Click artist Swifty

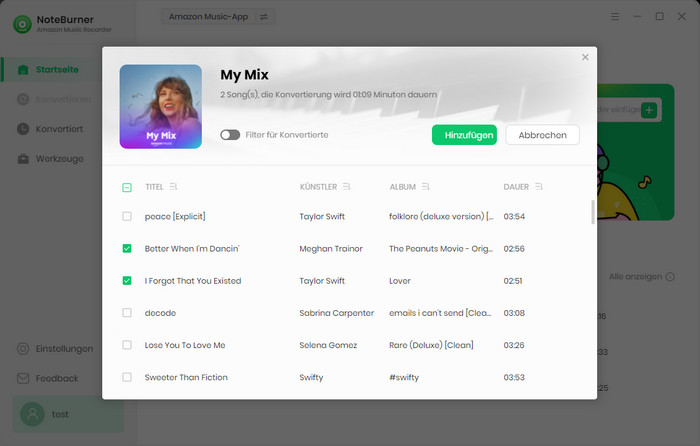point(311,377)
